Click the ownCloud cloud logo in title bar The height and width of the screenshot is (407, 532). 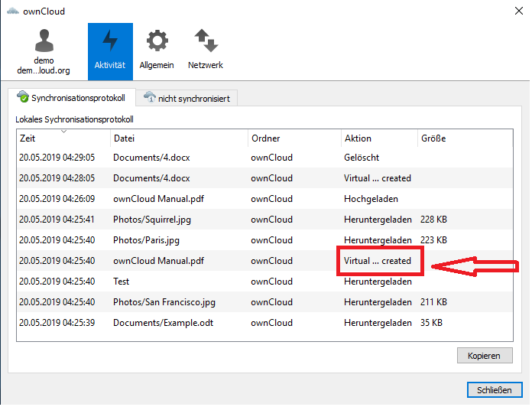click(13, 11)
